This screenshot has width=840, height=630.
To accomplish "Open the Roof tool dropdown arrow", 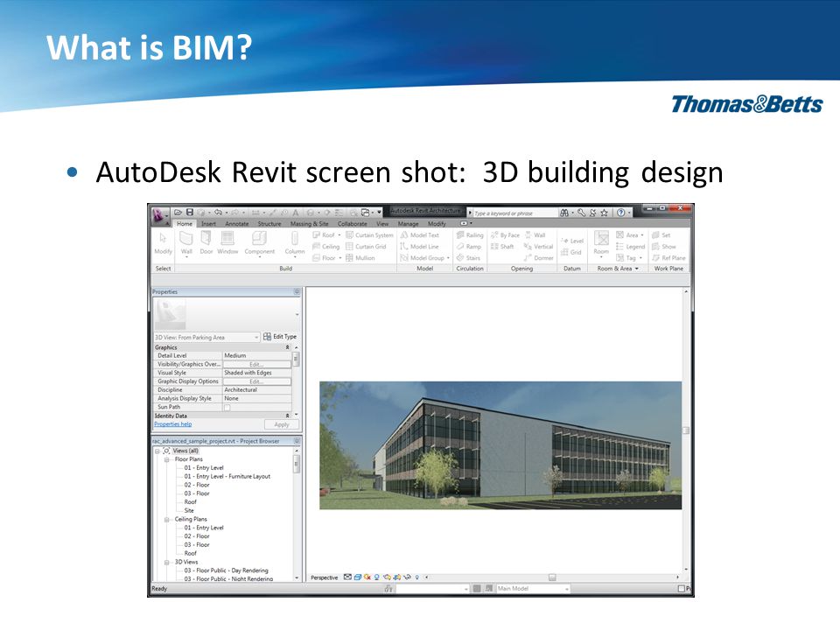I will (x=339, y=235).
